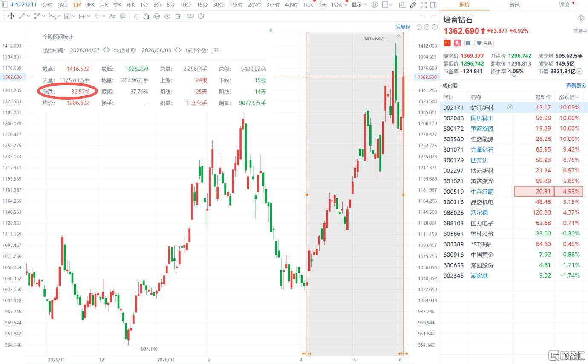Open 力量钻石 stock from the constituent list
This screenshot has width=588, height=364.
pyautogui.click(x=482, y=149)
